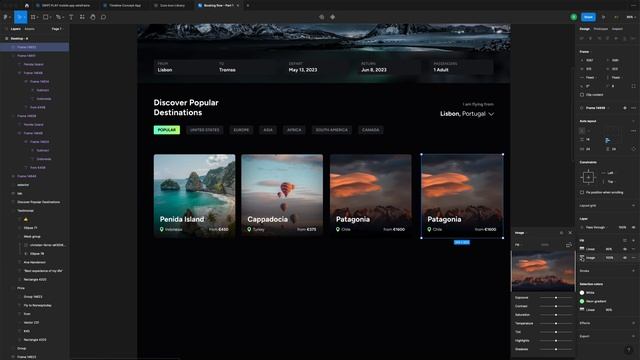Toggle layer visibility eye in Layer section
This screenshot has height=360, width=640.
tap(633, 227)
